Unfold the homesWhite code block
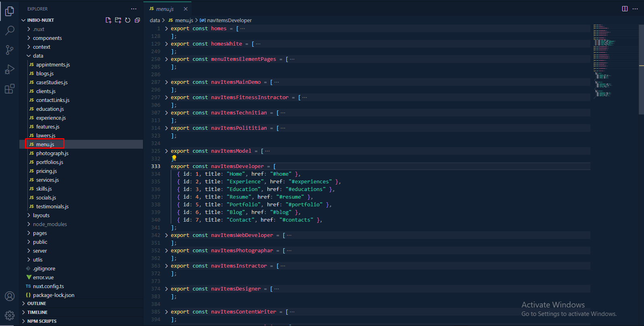Image resolution: width=644 pixels, height=326 pixels. click(166, 44)
